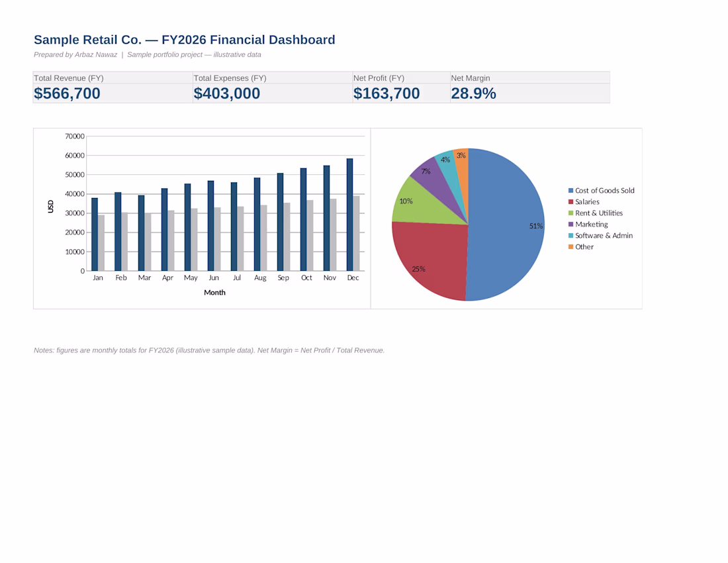The width and height of the screenshot is (728, 563).
Task: Select the purple Marketing legend swatch
Action: pyautogui.click(x=570, y=225)
